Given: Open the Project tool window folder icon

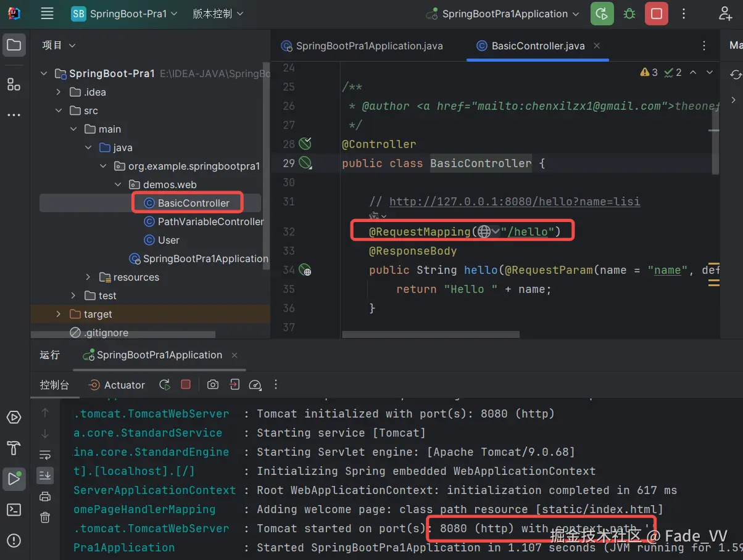Looking at the screenshot, I should (x=14, y=45).
